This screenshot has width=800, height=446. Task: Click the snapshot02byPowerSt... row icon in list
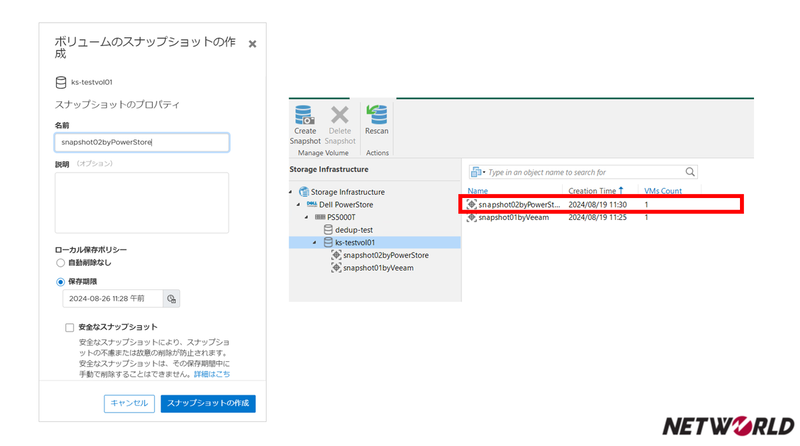472,205
